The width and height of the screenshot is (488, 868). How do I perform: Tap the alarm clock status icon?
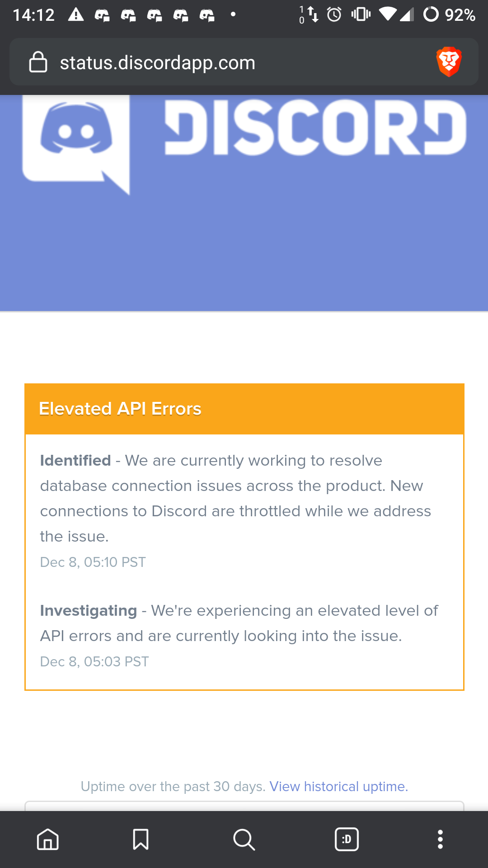334,15
